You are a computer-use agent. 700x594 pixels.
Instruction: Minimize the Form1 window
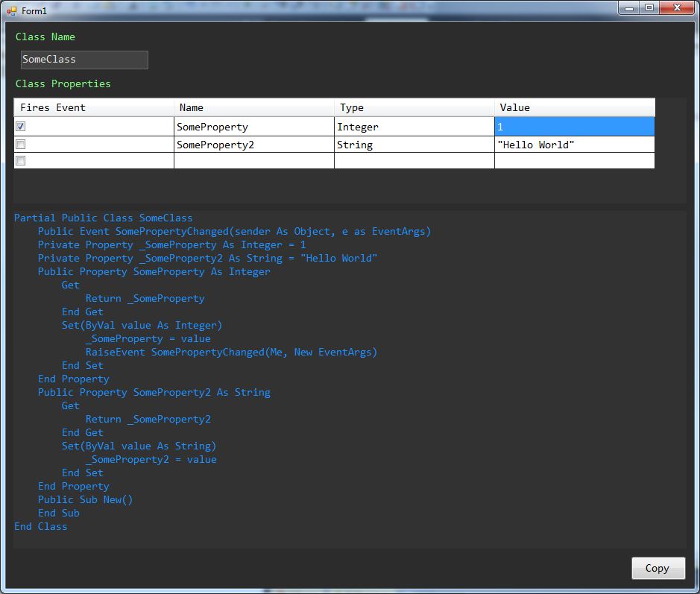click(x=629, y=8)
